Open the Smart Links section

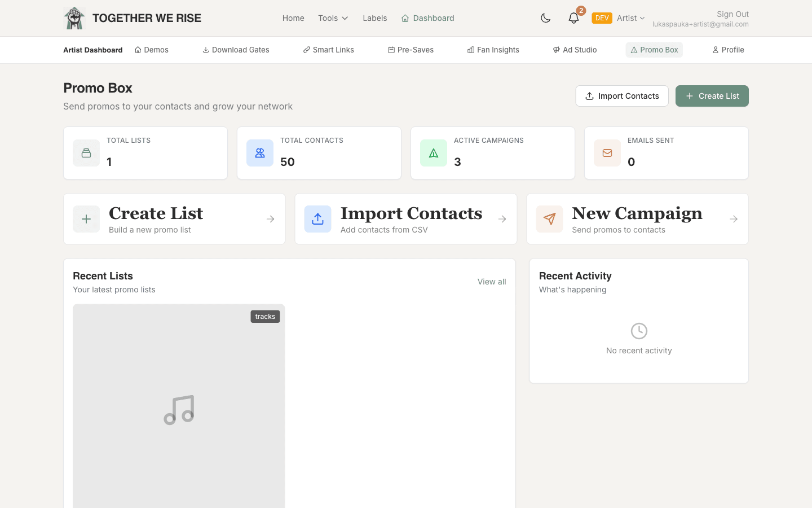pyautogui.click(x=328, y=50)
